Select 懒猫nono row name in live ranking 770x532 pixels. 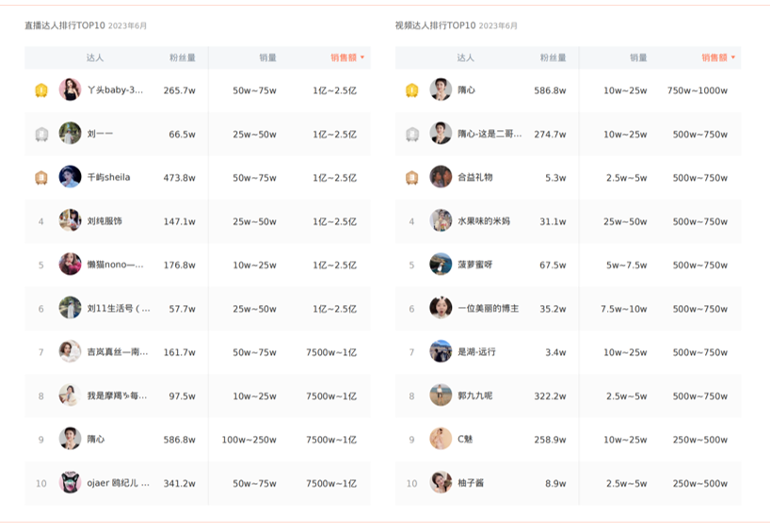tap(116, 265)
